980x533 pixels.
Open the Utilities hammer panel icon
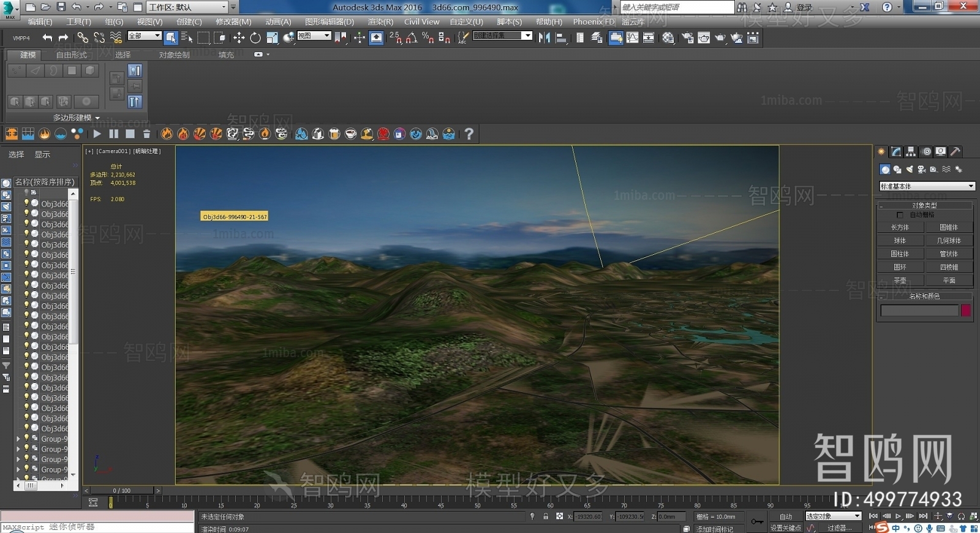coord(955,151)
